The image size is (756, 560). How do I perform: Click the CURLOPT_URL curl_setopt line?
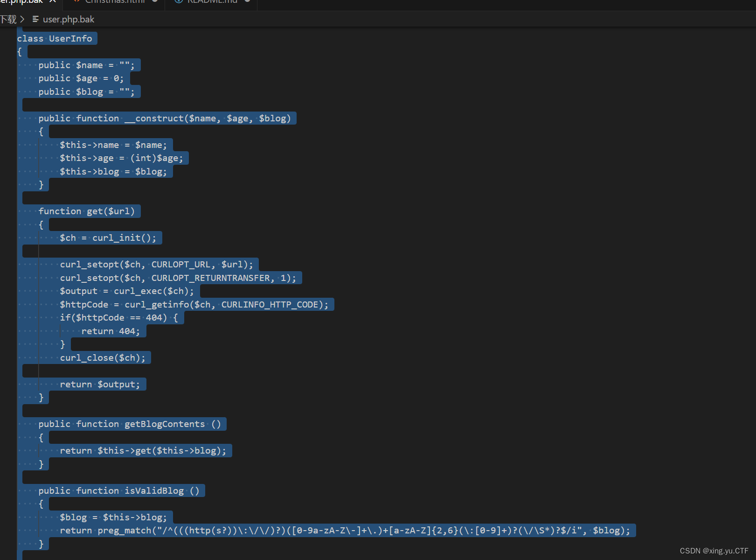point(157,265)
